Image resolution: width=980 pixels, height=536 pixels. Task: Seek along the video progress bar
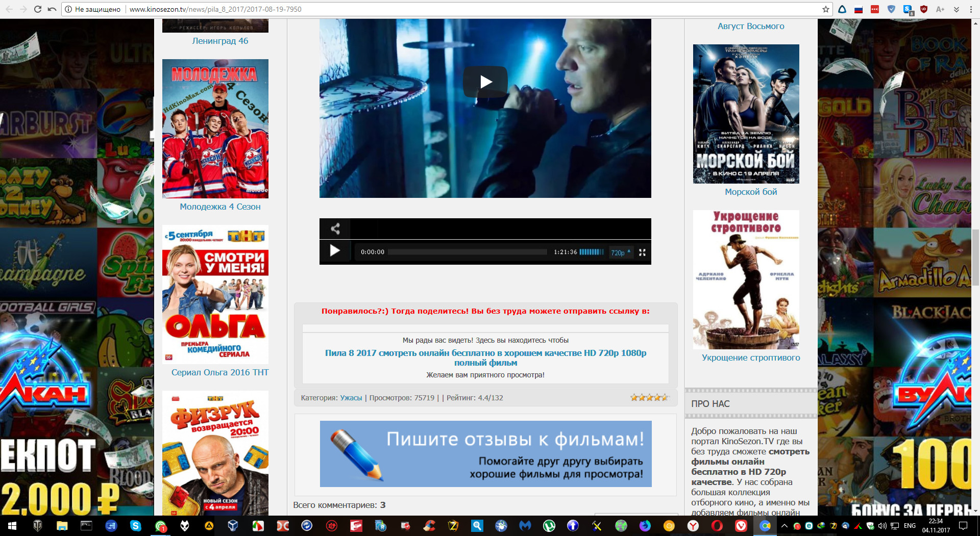coord(467,252)
